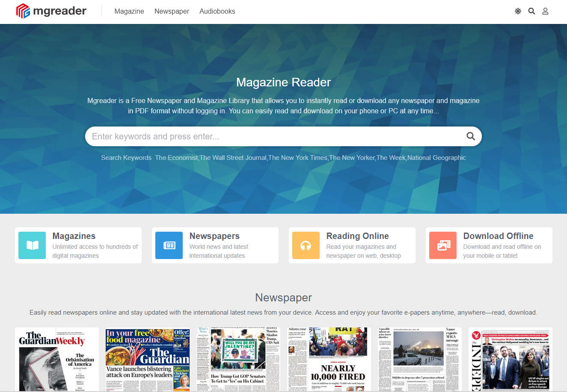Click the Magazines open-book icon
Screen dimensions: 567x392
tap(32, 245)
